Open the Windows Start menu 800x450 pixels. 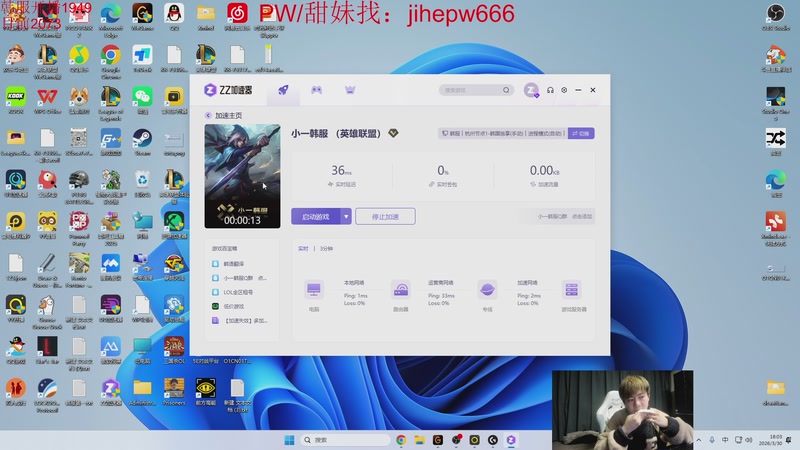289,440
